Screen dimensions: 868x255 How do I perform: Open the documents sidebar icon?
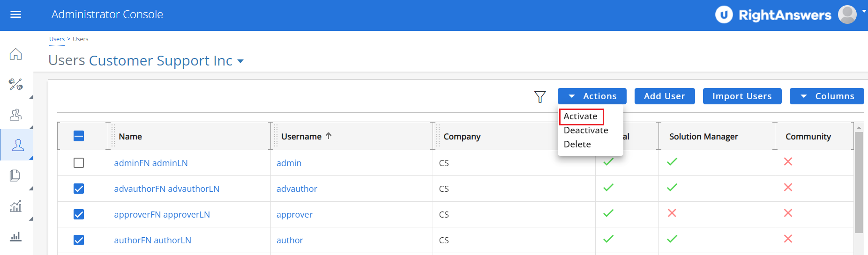point(16,175)
